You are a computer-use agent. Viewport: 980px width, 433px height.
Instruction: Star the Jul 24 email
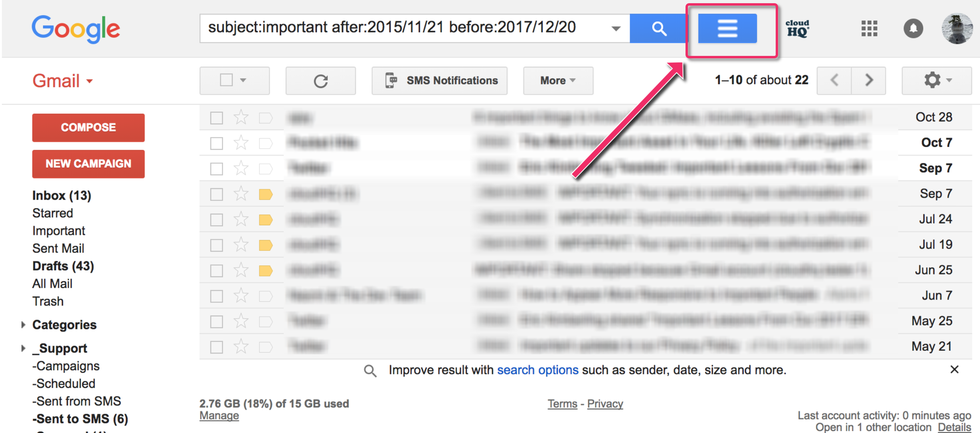click(241, 219)
